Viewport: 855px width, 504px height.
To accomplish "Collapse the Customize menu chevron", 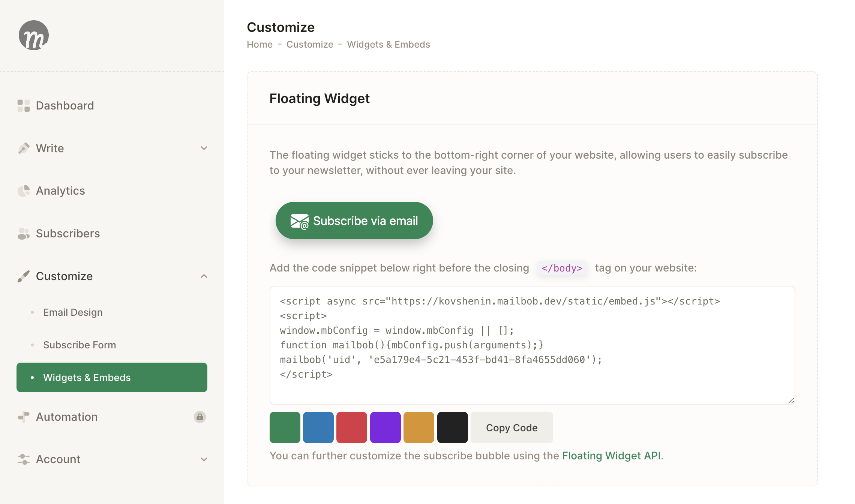I will click(x=204, y=276).
